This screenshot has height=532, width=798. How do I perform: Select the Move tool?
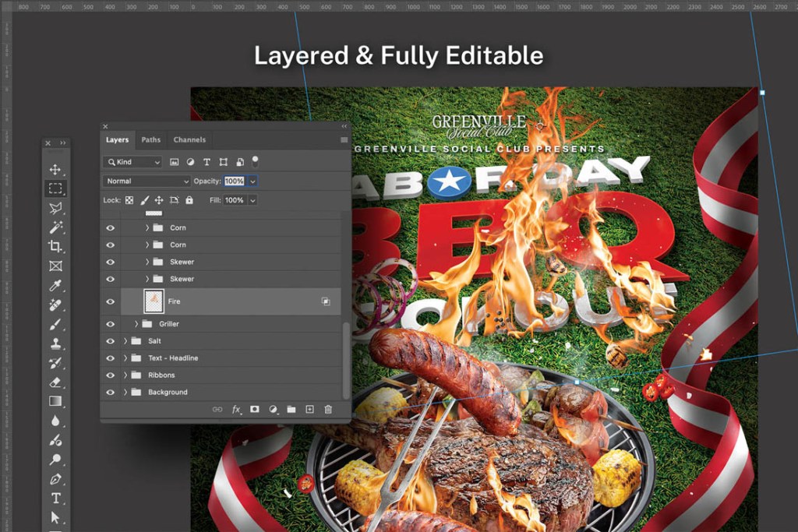click(x=55, y=169)
